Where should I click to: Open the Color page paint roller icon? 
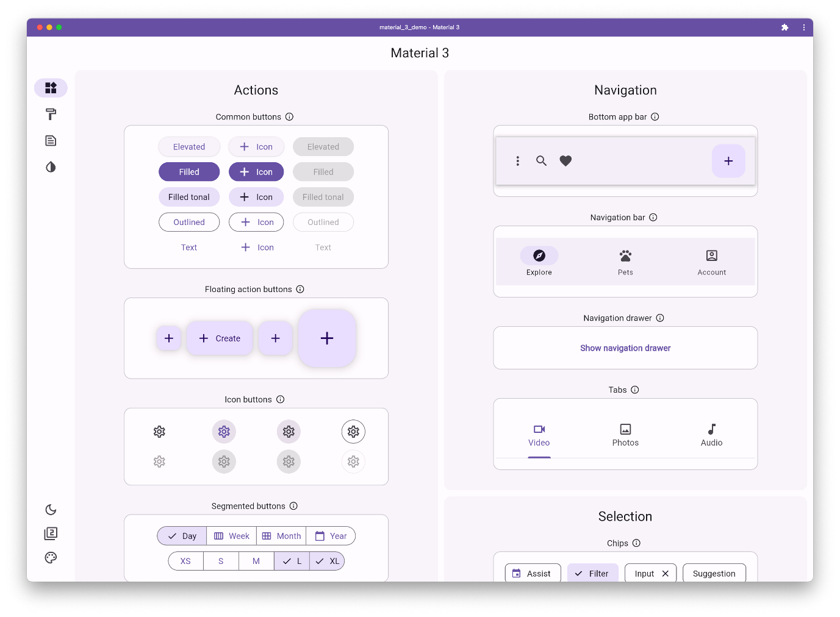click(x=51, y=114)
